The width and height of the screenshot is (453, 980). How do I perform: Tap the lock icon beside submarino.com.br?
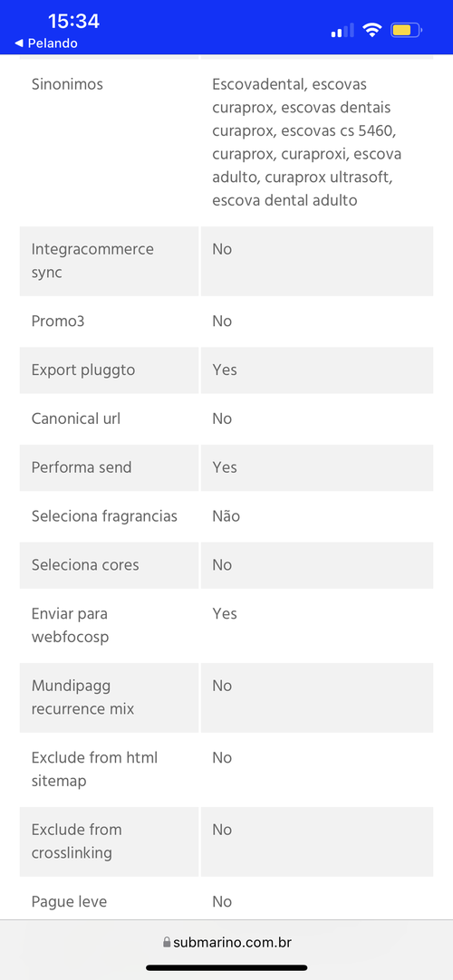pos(166,942)
